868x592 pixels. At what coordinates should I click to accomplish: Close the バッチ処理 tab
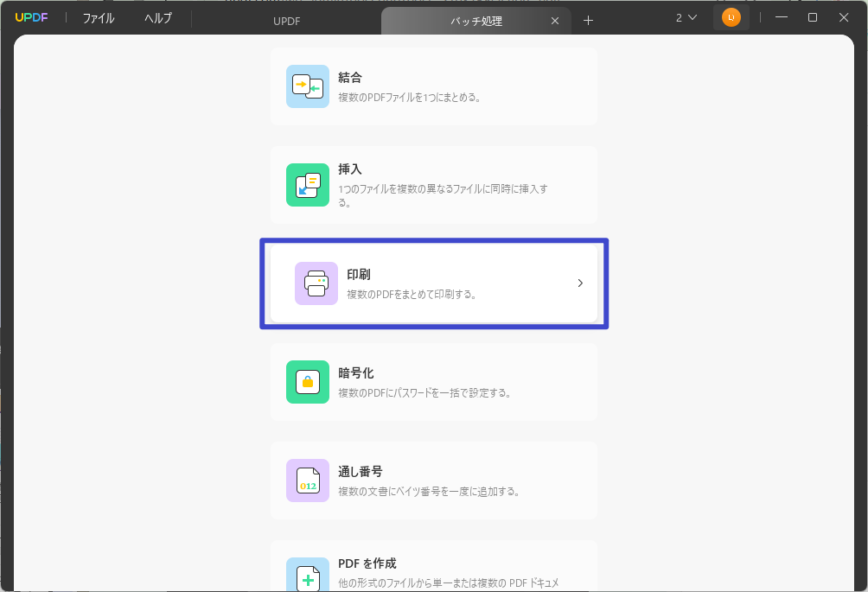tap(555, 20)
